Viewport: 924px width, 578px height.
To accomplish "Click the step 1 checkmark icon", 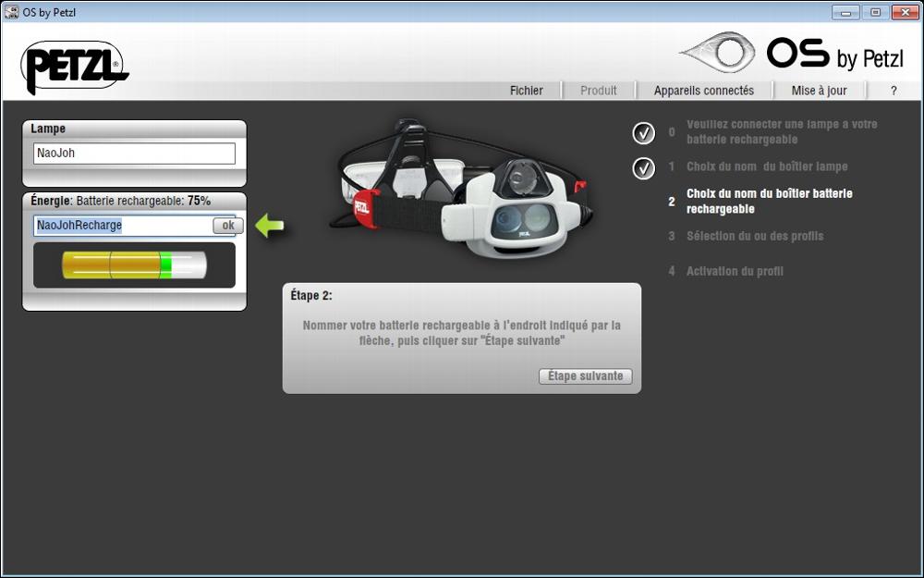I will [643, 168].
